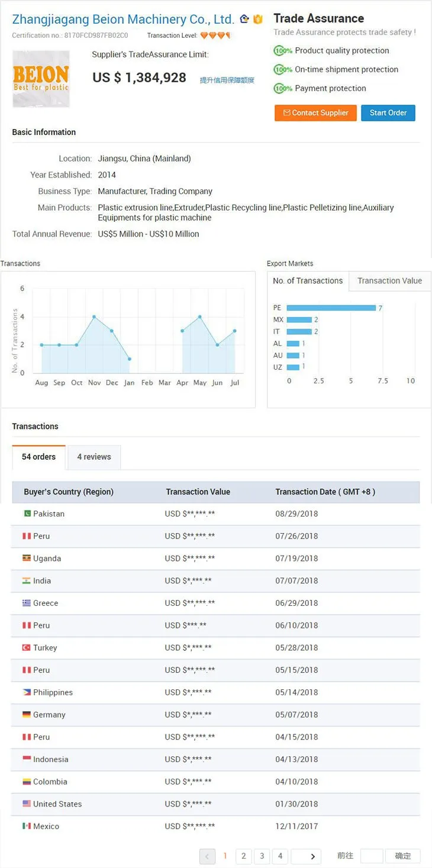The height and width of the screenshot is (868, 432).
Task: Go to previous page arrow
Action: [x=208, y=856]
